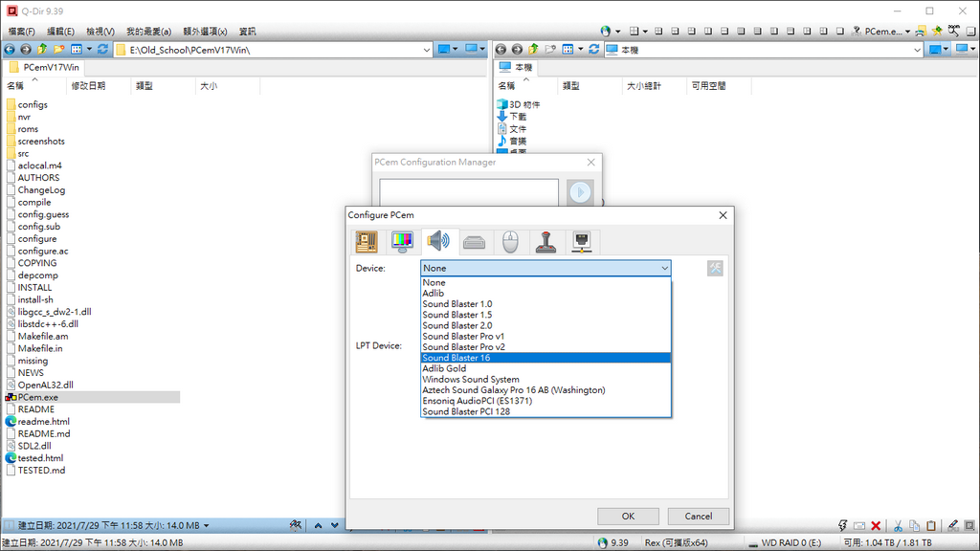This screenshot has height=551, width=980.
Task: Select the 本機 tab in right pane
Action: [x=516, y=67]
